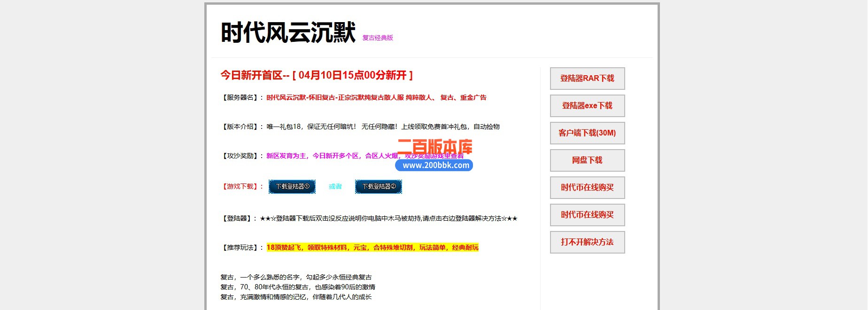Screen dimensions: 868x310
Task: Click the red 今日新开首区 headline
Action: pyautogui.click(x=317, y=75)
